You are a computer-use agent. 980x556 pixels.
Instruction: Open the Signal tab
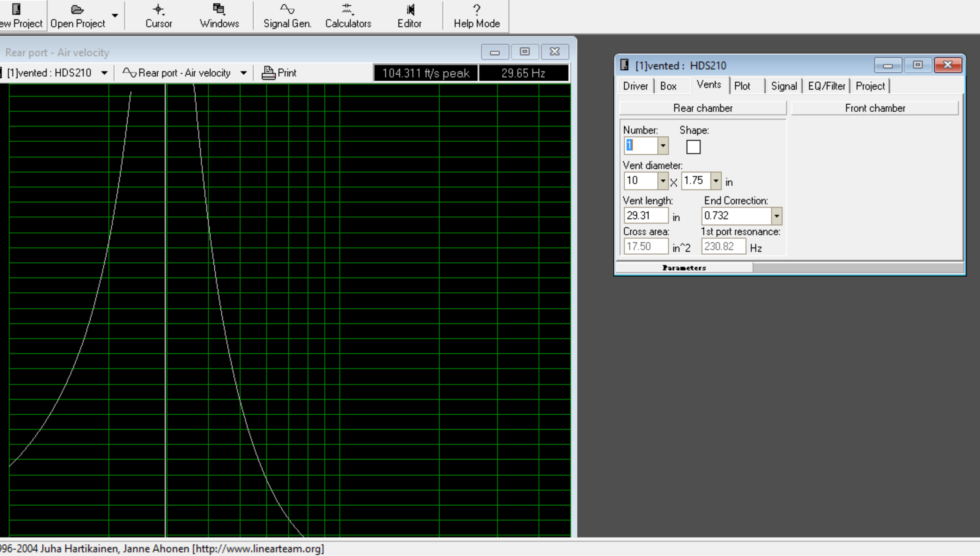click(x=784, y=86)
